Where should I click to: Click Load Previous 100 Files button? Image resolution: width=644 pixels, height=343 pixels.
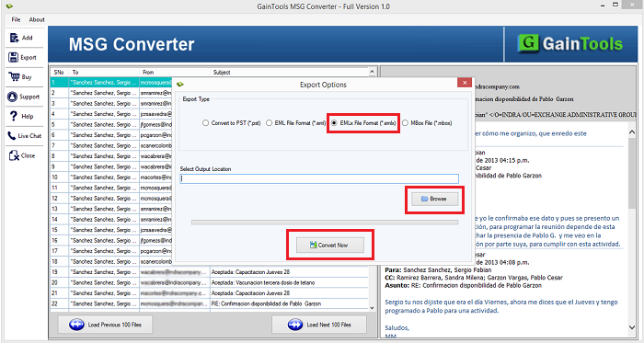pyautogui.click(x=105, y=325)
